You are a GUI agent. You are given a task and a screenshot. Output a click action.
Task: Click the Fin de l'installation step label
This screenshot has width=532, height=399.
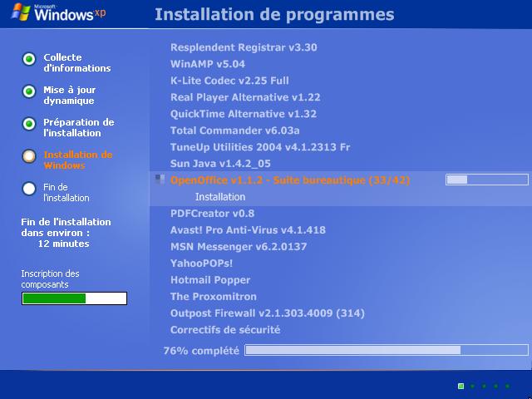tap(66, 192)
